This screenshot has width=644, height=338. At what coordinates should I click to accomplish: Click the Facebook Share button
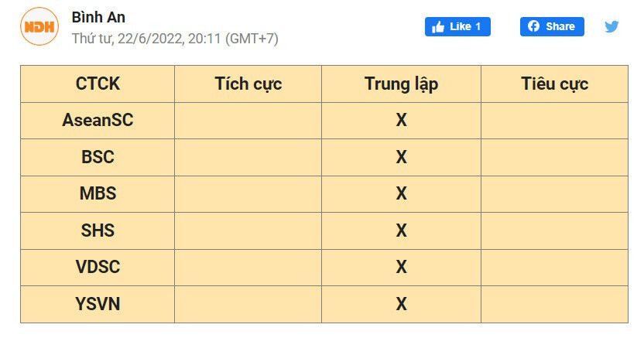click(x=552, y=26)
